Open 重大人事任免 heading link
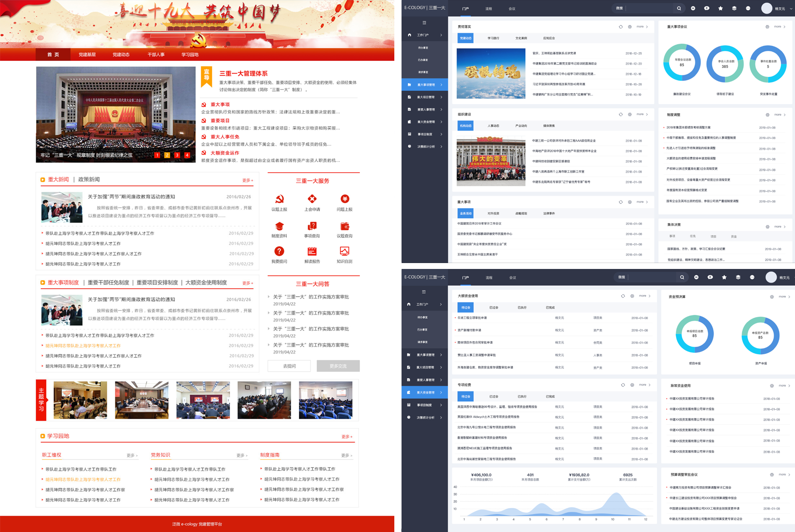Screen dimensions: 795x532 [x=225, y=137]
